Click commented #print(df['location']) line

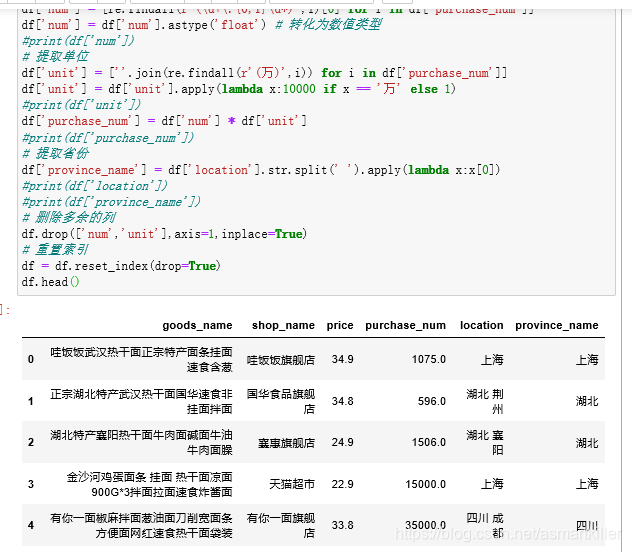pos(95,186)
